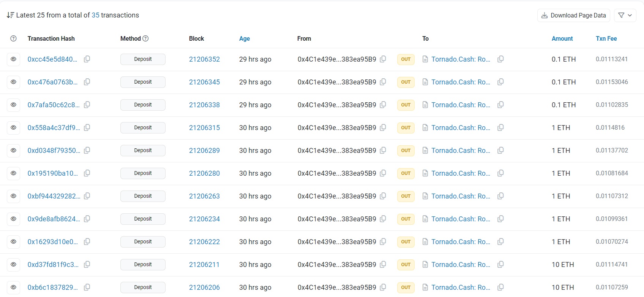
Task: Toggle quick view eye for 0xd37fd81f9c3 transaction
Action: tap(14, 265)
